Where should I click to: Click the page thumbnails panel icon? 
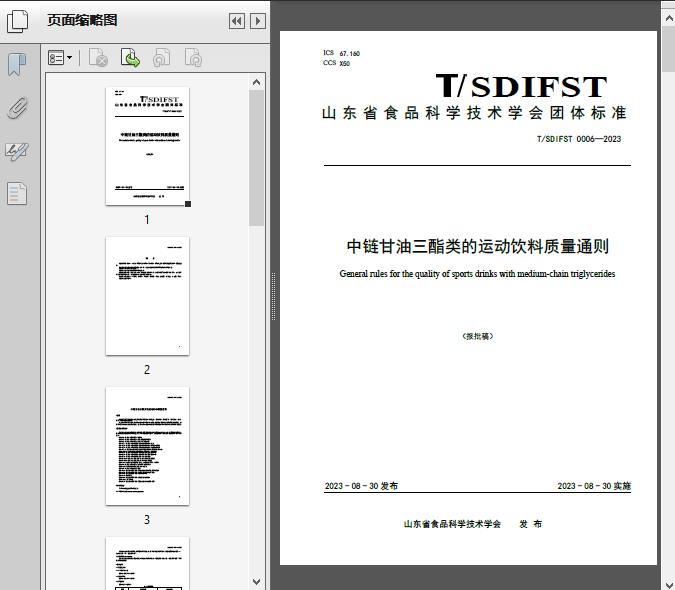coord(18,21)
